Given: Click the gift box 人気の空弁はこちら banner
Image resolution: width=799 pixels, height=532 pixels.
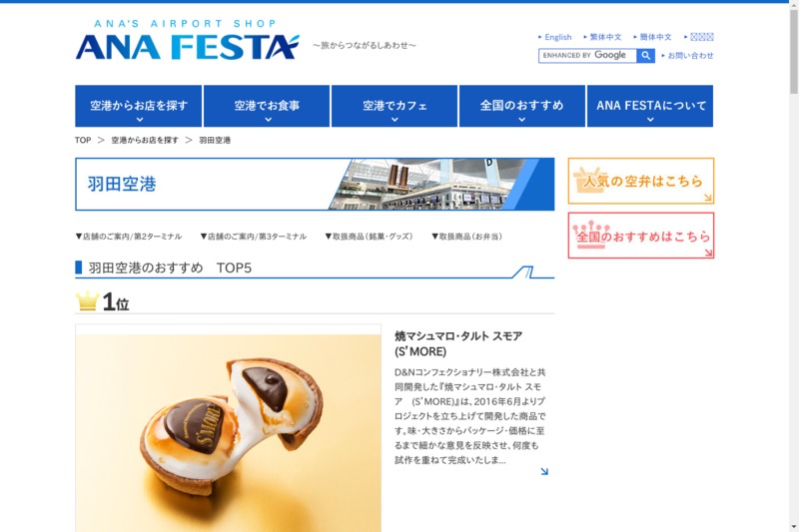Looking at the screenshot, I should pos(641,181).
